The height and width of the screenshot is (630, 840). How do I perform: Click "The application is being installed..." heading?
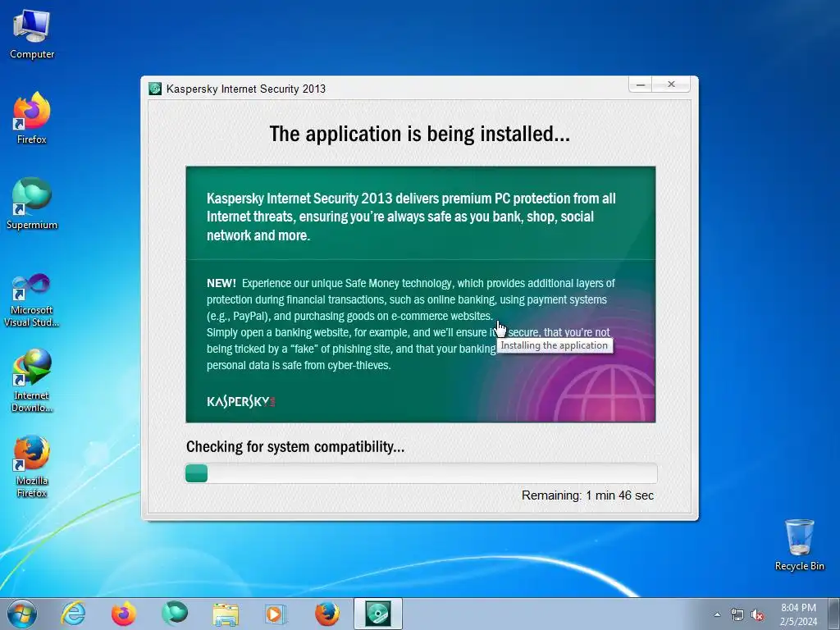tap(420, 134)
